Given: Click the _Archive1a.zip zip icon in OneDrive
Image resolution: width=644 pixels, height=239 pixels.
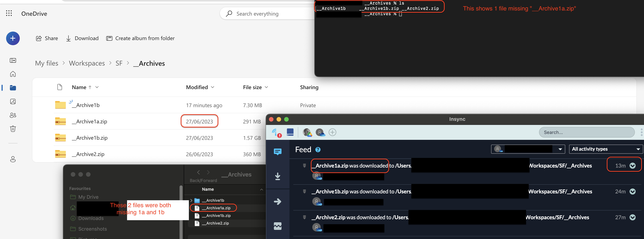Looking at the screenshot, I should point(60,121).
